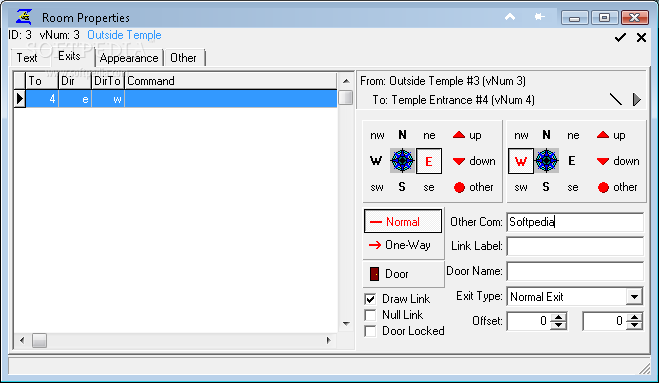Select W in the From direction compass
The image size is (659, 383).
tap(376, 161)
